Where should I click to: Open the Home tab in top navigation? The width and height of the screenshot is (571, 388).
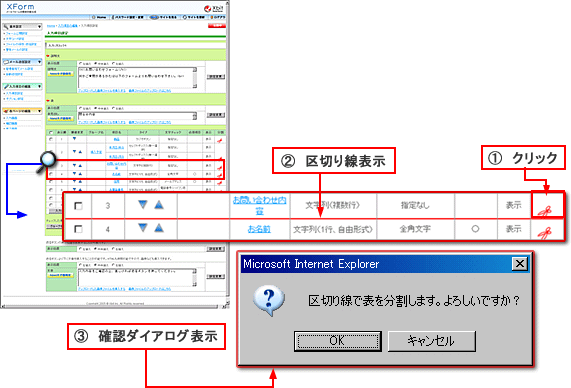tap(99, 17)
